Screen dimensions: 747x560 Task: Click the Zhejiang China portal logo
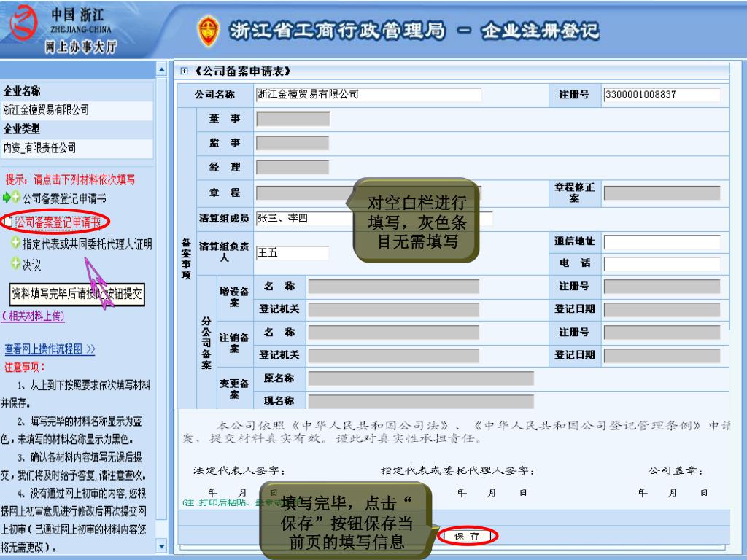coord(24,23)
